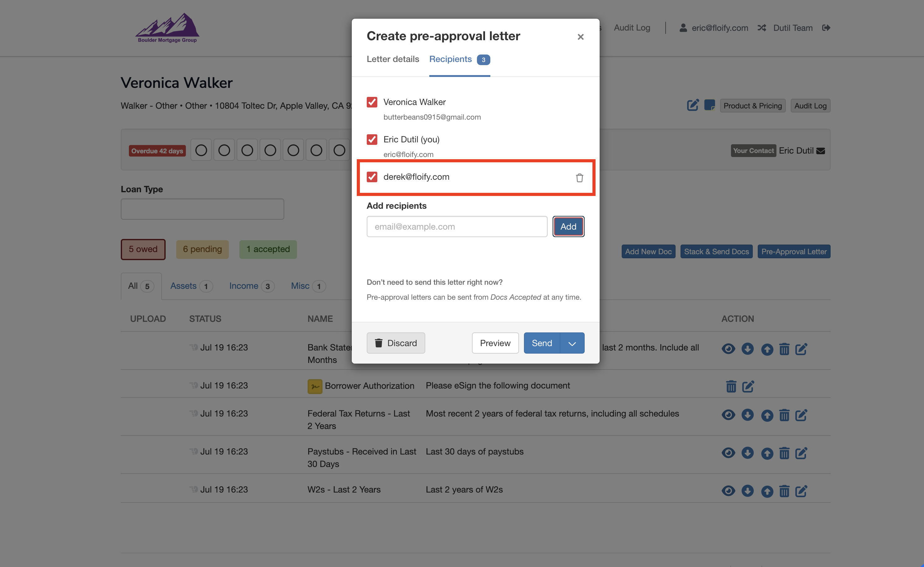924x567 pixels.
Task: Click envelope icon beside Eric Dutil
Action: coord(821,151)
